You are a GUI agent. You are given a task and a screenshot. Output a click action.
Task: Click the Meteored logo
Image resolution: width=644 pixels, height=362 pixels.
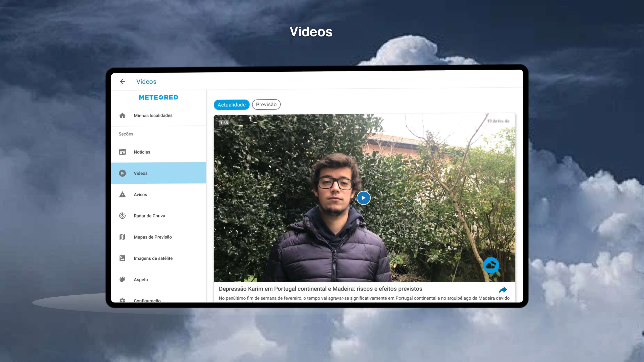click(x=158, y=97)
